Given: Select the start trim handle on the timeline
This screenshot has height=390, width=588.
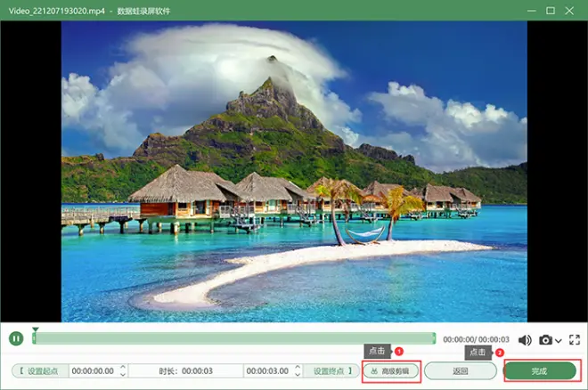Looking at the screenshot, I should (x=34, y=338).
